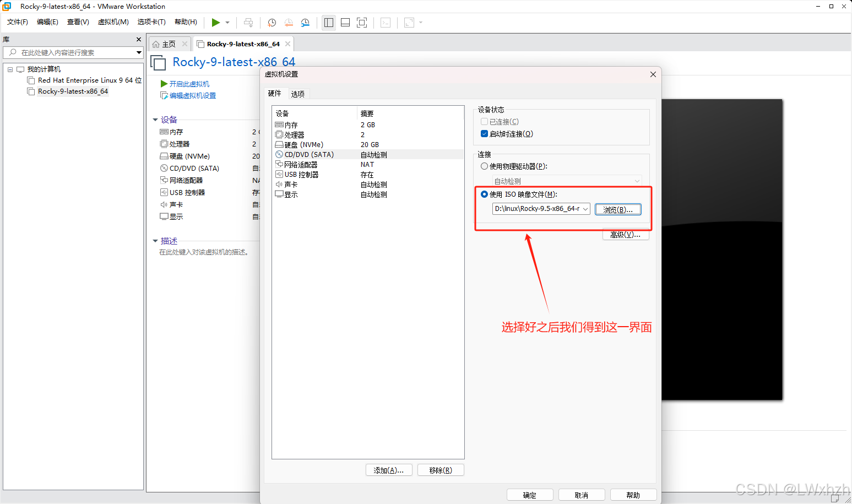Toggle the library sidebar view icon

[x=329, y=23]
